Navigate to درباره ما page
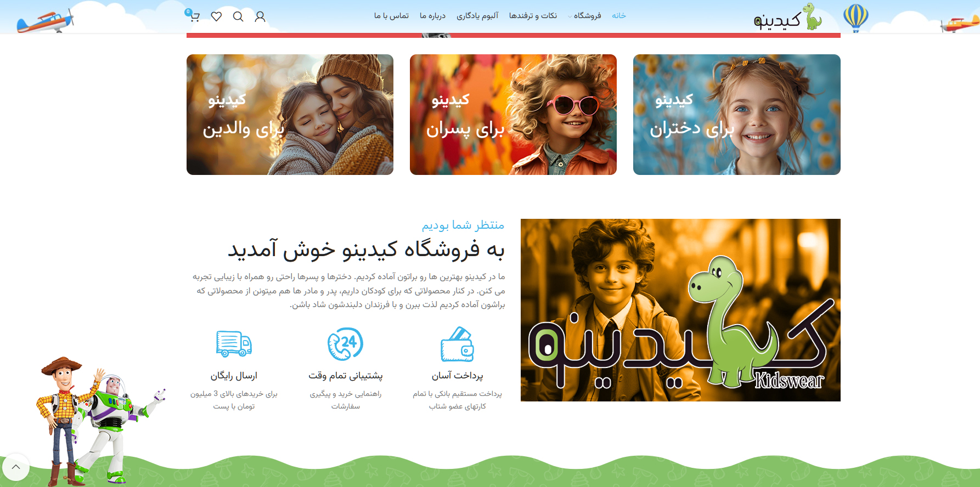The image size is (980, 487). point(432,16)
